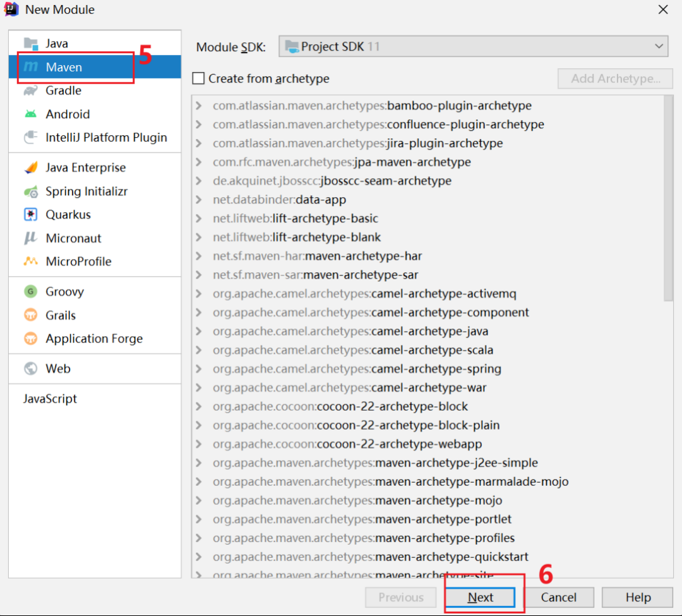Select maven-archetype-portlet row

coord(428,519)
